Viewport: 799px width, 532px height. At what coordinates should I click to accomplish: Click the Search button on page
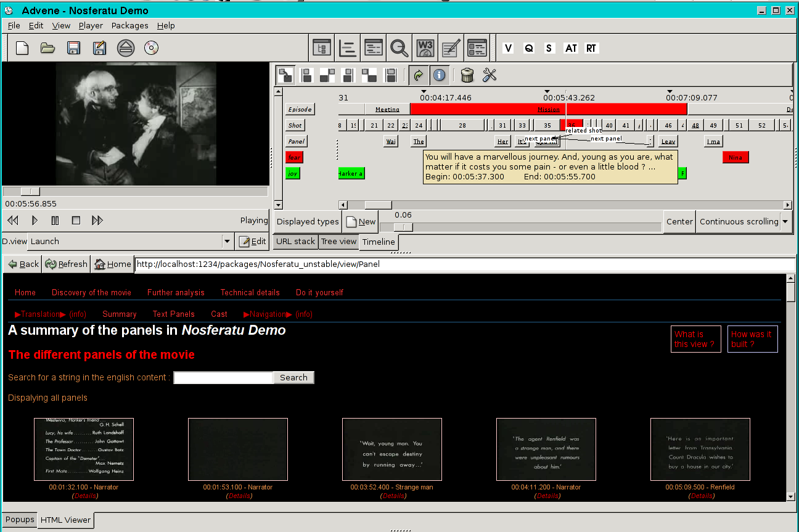pyautogui.click(x=293, y=377)
